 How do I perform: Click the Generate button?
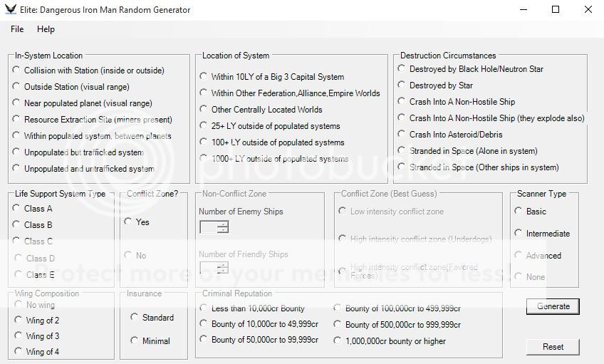[553, 306]
